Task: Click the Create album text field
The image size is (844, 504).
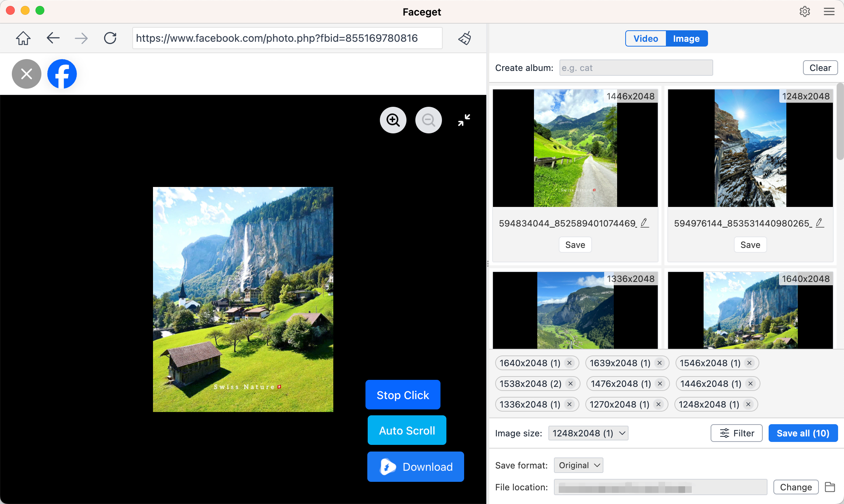Action: coord(636,68)
